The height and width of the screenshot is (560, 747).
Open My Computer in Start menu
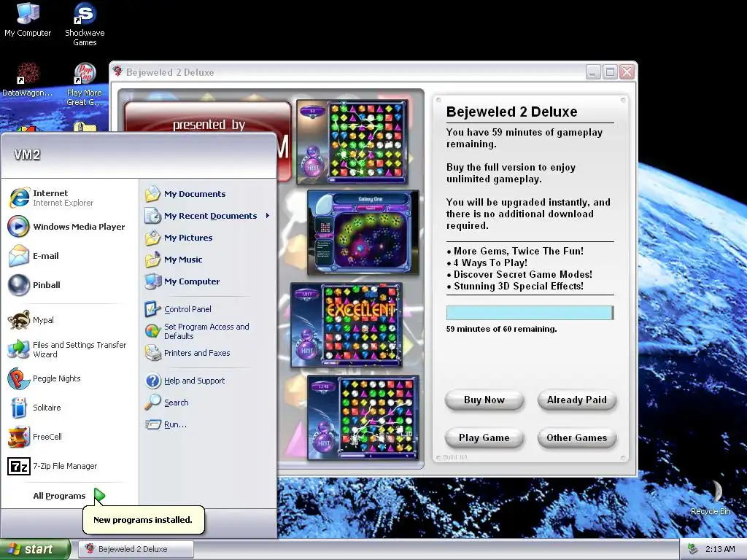point(182,281)
